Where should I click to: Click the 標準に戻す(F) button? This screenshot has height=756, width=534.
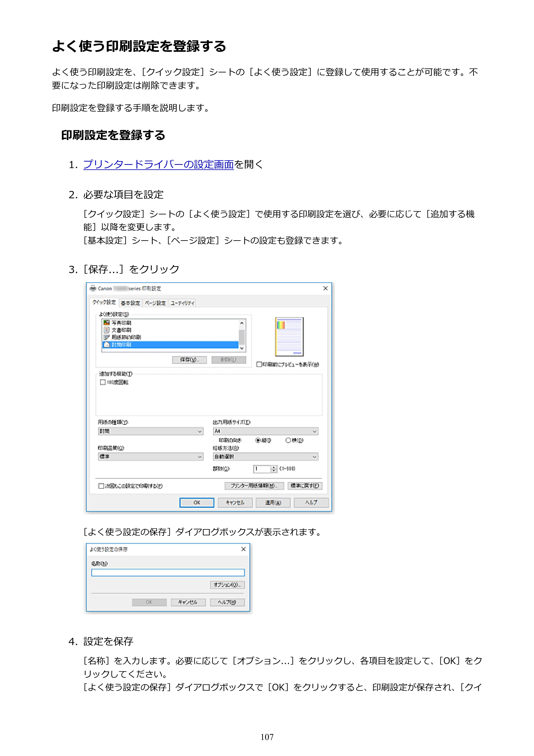click(305, 486)
